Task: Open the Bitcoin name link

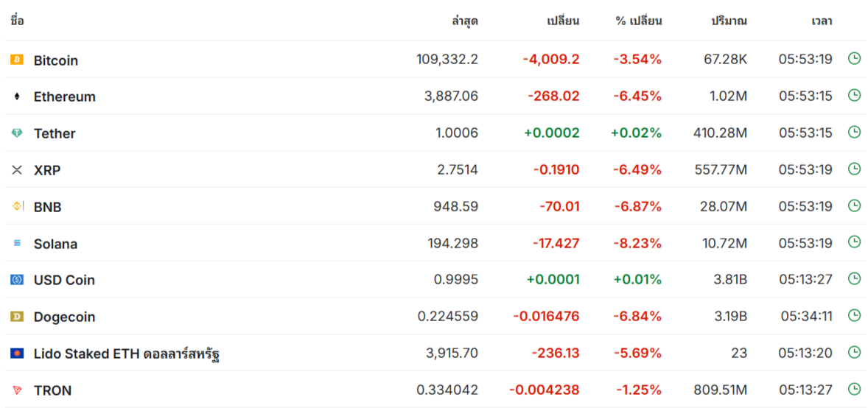Action: coord(56,60)
